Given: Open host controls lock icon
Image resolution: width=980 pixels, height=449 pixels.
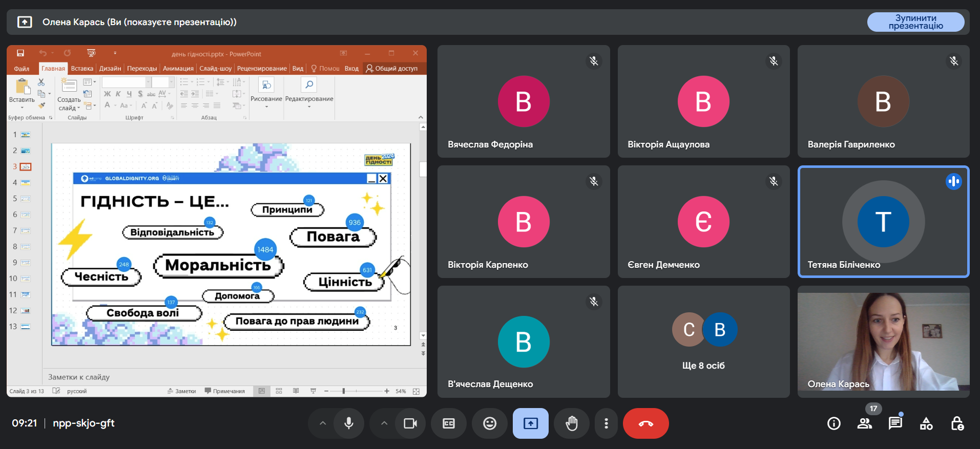Looking at the screenshot, I should tap(957, 423).
